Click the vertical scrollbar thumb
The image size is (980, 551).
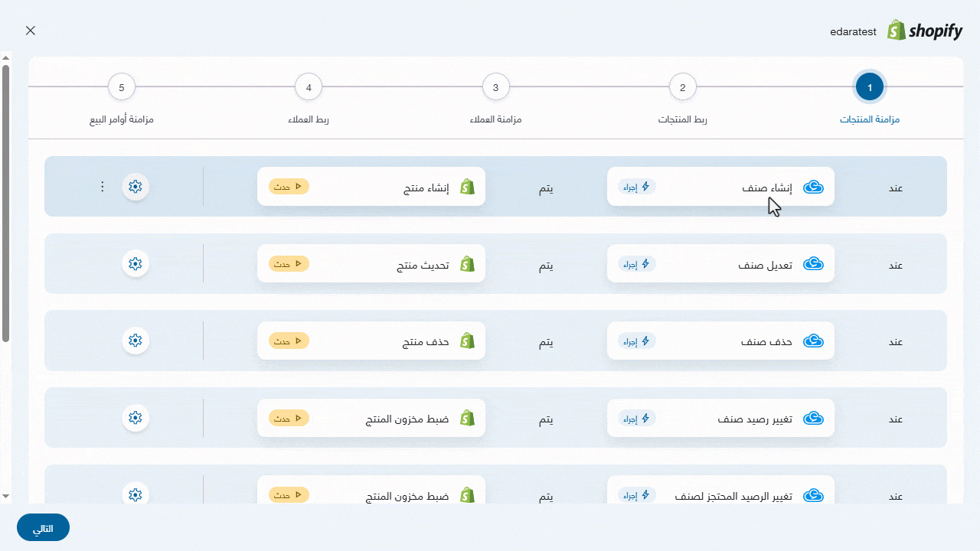[5, 203]
